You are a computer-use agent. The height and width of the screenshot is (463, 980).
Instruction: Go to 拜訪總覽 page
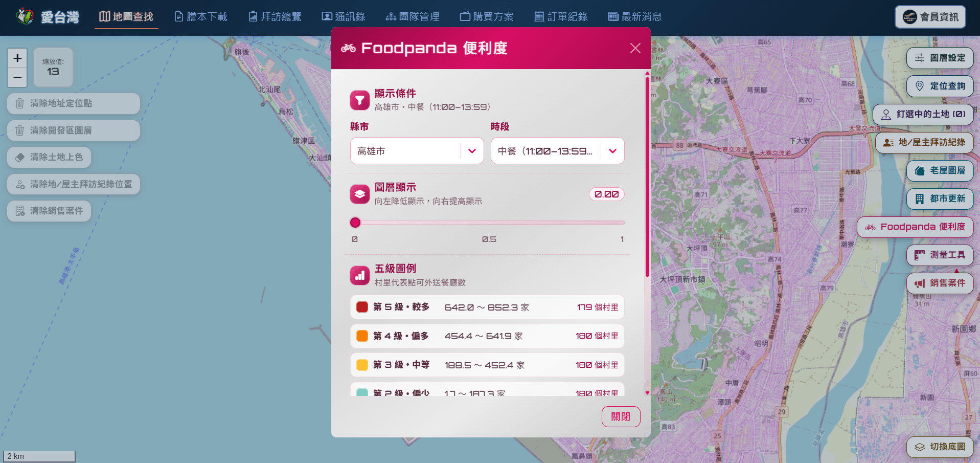point(275,17)
